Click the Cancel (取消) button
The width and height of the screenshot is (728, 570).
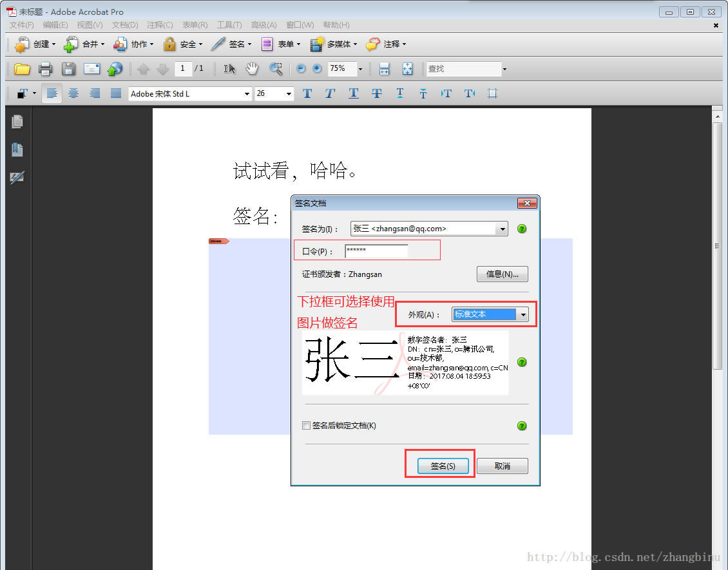[503, 466]
